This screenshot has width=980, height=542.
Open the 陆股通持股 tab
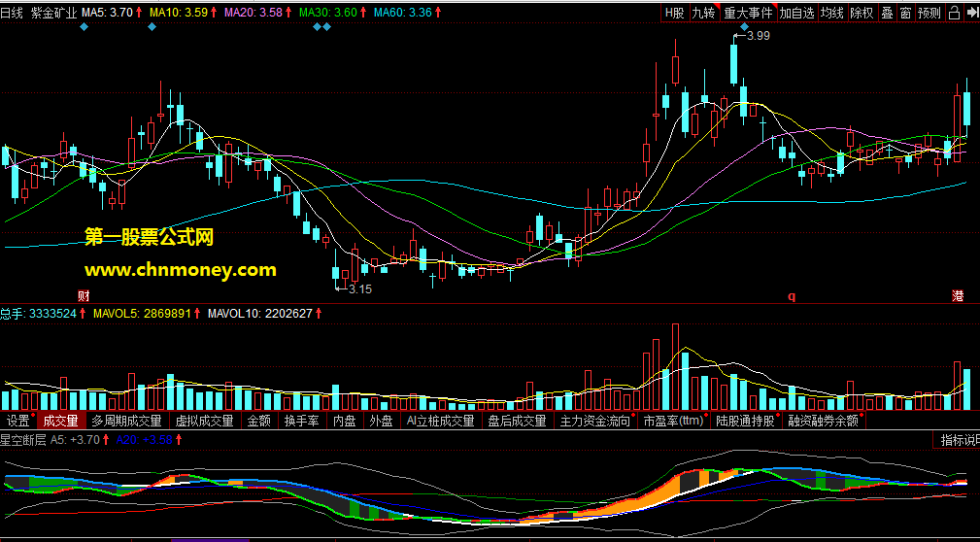click(746, 422)
